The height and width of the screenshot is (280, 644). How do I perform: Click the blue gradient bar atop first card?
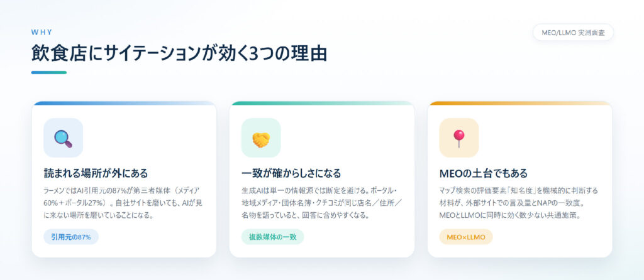[124, 103]
